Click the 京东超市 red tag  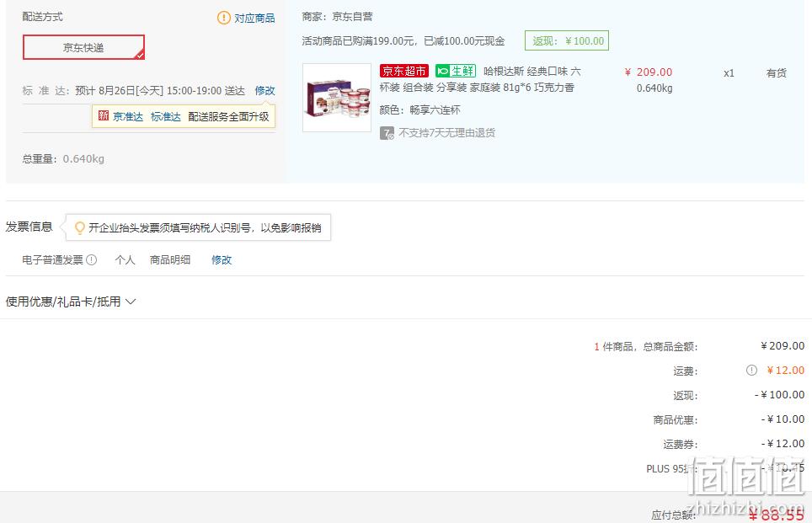tap(404, 71)
